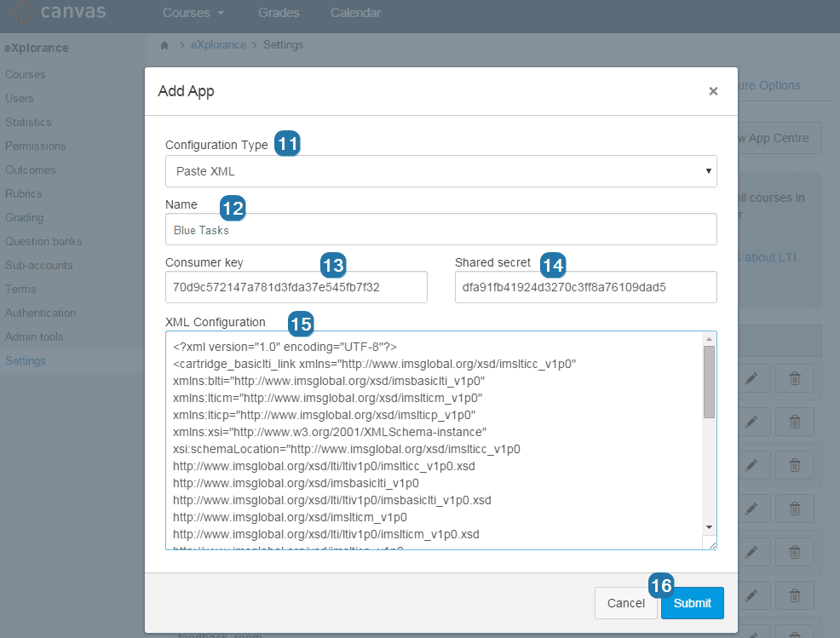Open Terms in the left sidebar

[x=20, y=290]
